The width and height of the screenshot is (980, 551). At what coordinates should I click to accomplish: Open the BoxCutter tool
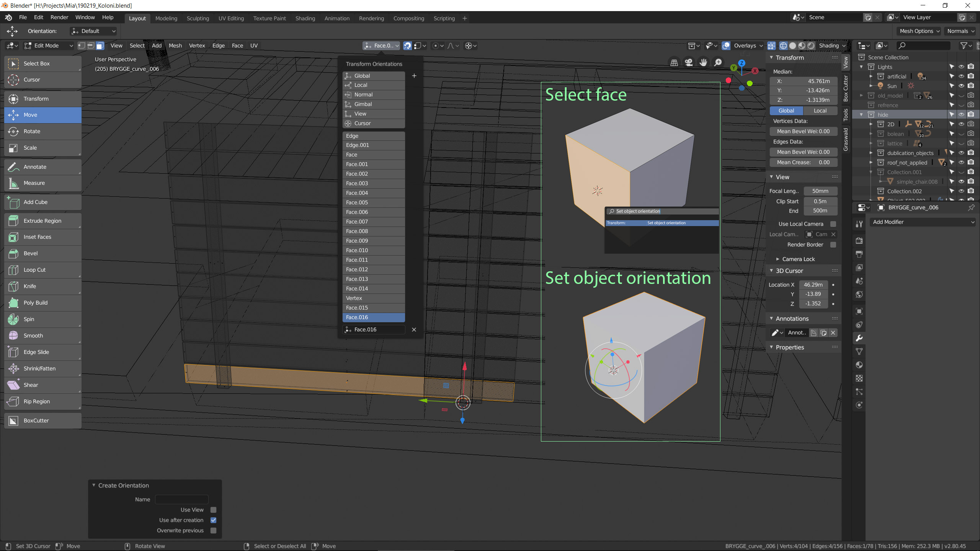point(43,421)
